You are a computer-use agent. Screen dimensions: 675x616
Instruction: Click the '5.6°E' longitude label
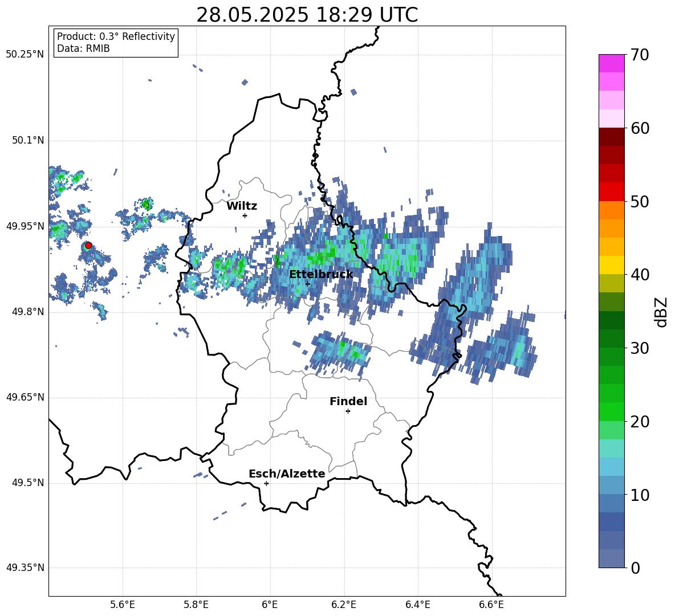coord(123,605)
